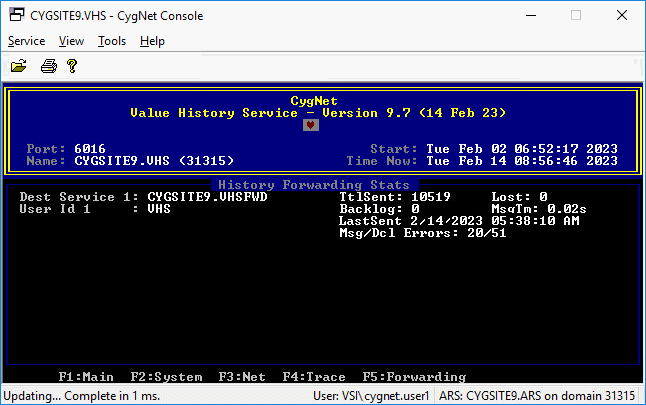Screen dimensions: 646x405
Task: Open the Service menu
Action: pos(26,41)
